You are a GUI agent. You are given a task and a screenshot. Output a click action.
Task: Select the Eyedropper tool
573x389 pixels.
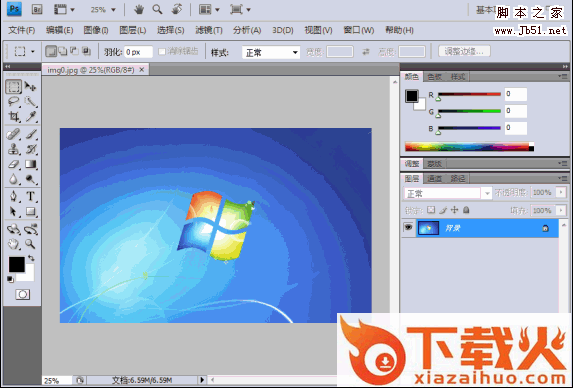click(30, 116)
